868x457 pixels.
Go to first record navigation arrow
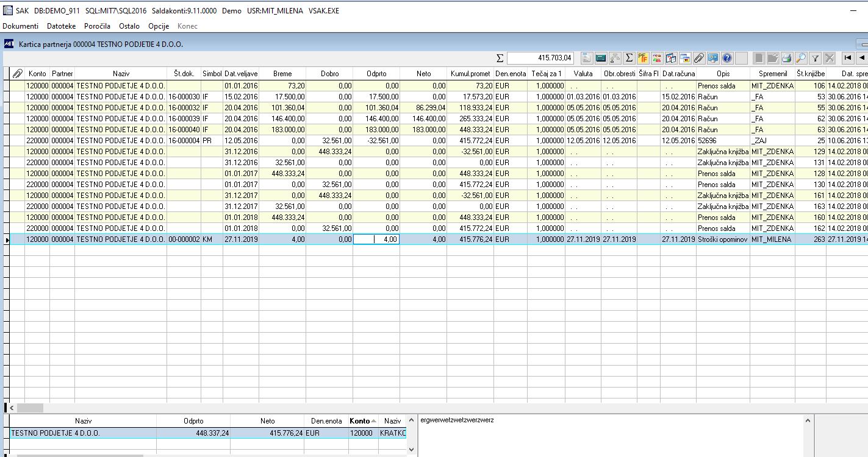tap(848, 58)
